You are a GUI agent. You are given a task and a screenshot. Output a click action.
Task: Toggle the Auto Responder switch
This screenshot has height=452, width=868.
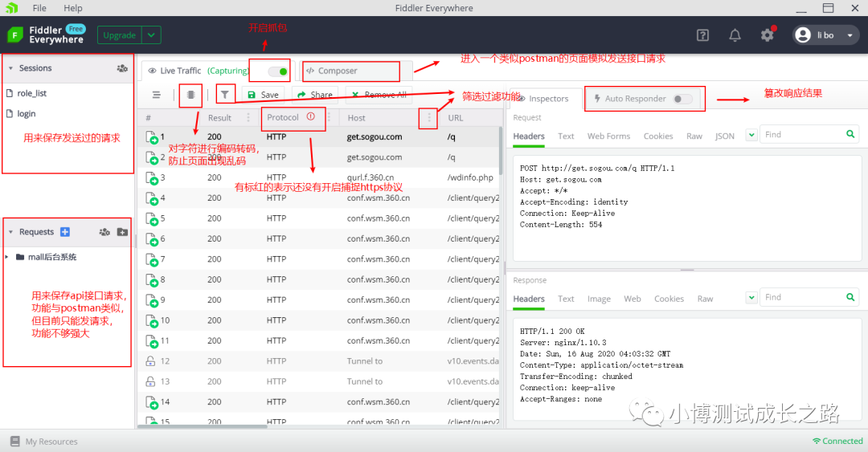(682, 99)
